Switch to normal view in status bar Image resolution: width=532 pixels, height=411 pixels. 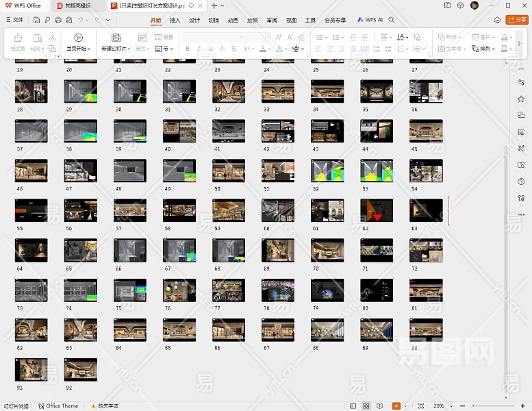354,406
